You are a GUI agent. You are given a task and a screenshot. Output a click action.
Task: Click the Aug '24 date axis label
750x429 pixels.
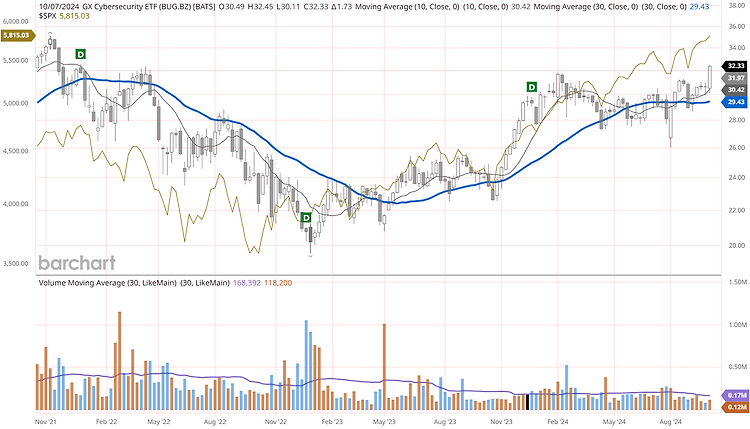[x=671, y=422]
